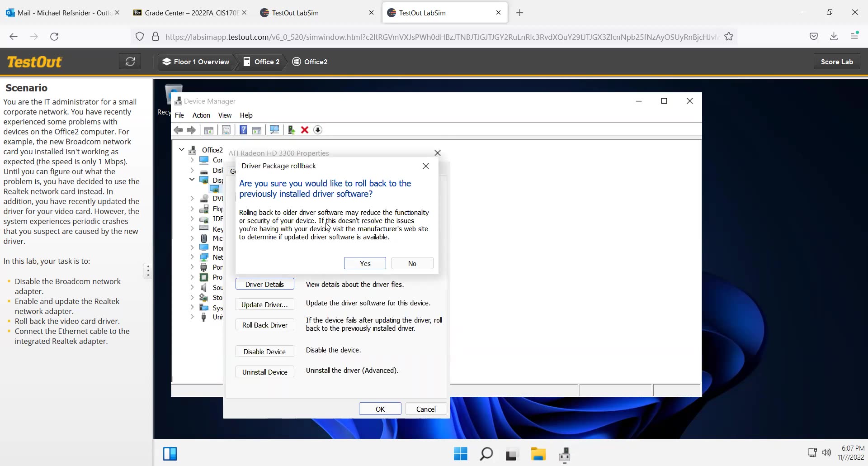
Task: Collapse the Display adapters tree node
Action: 193,179
